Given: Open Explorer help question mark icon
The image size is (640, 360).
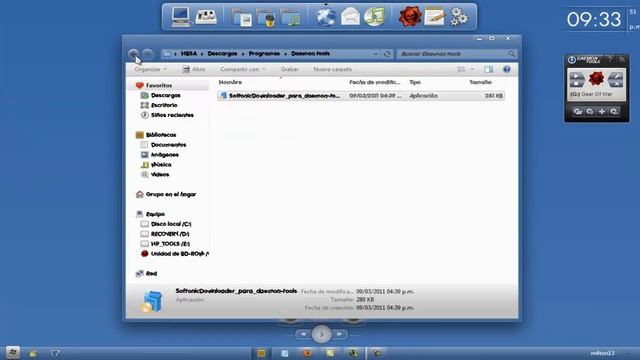Looking at the screenshot, I should click(x=507, y=69).
